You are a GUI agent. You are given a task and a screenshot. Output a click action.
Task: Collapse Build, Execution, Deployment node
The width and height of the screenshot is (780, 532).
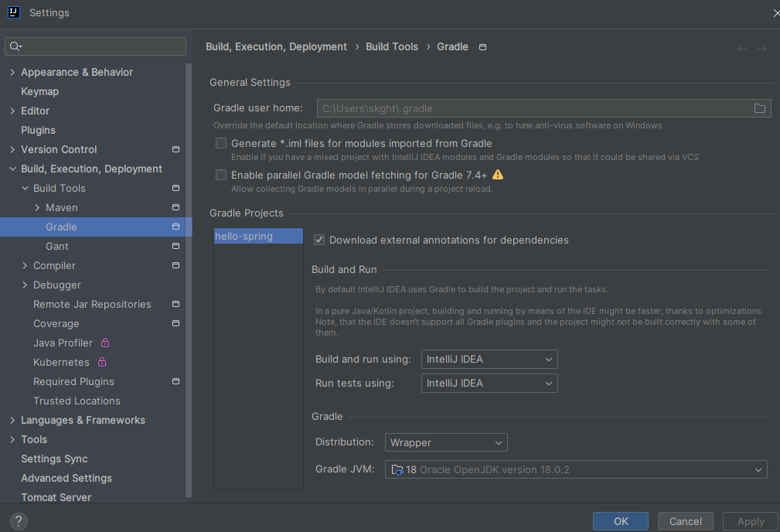12,169
